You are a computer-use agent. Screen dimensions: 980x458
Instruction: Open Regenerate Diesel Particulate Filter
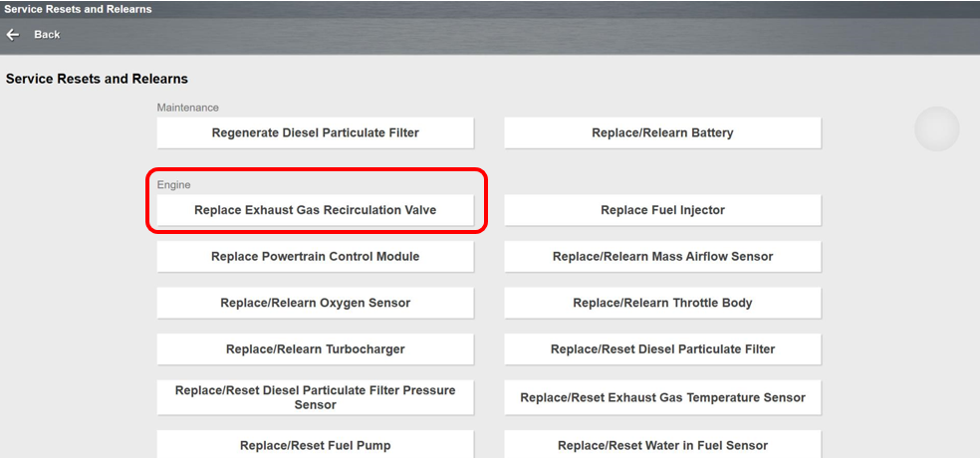coord(315,132)
